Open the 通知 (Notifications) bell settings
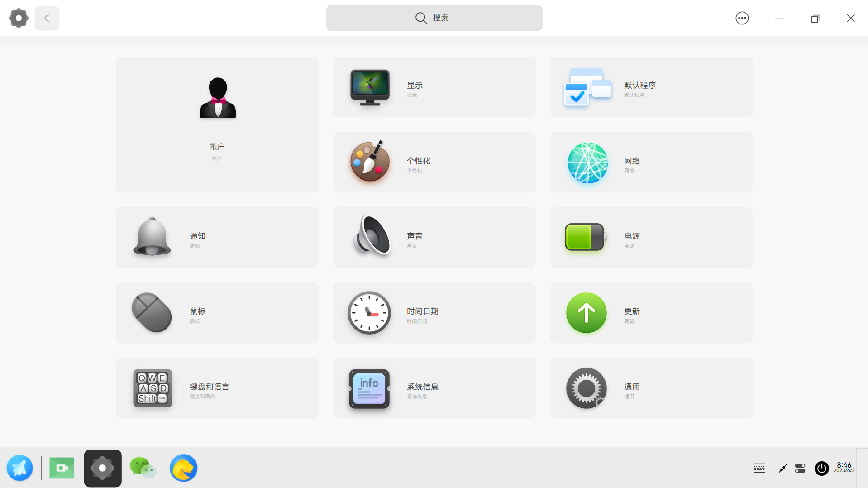This screenshot has width=868, height=488. (216, 237)
